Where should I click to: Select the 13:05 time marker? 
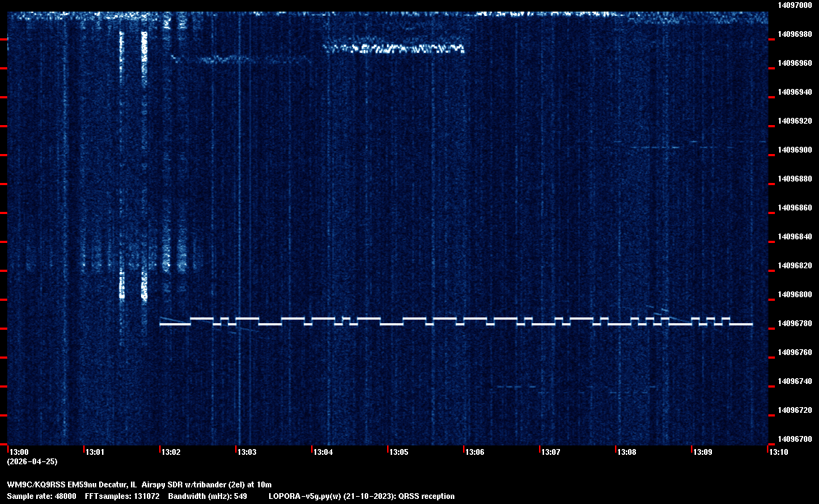[x=399, y=452]
